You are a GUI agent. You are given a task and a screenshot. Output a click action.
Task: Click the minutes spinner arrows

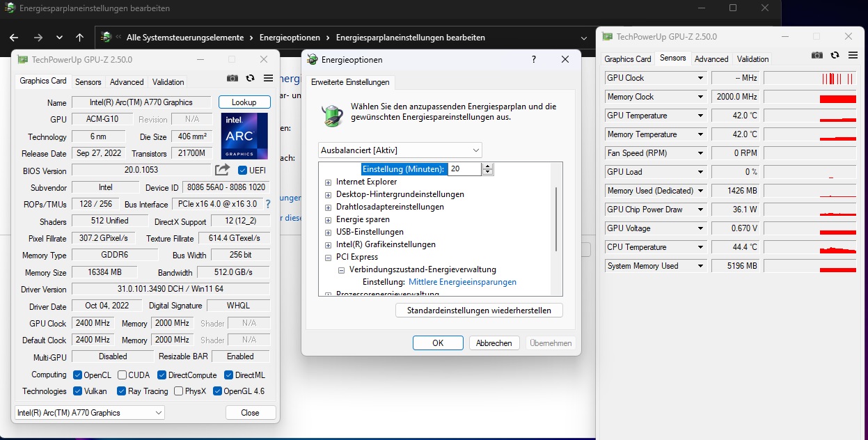point(488,169)
